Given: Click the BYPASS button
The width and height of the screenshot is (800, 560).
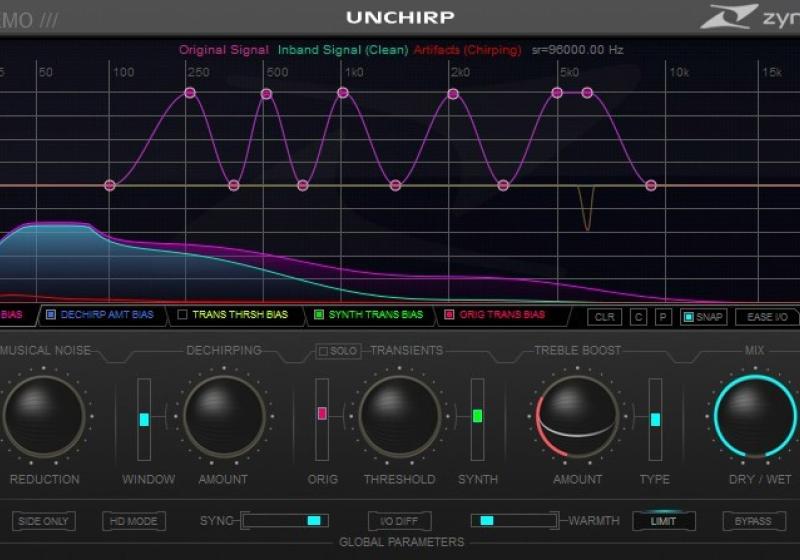Looking at the screenshot, I should point(754,521).
